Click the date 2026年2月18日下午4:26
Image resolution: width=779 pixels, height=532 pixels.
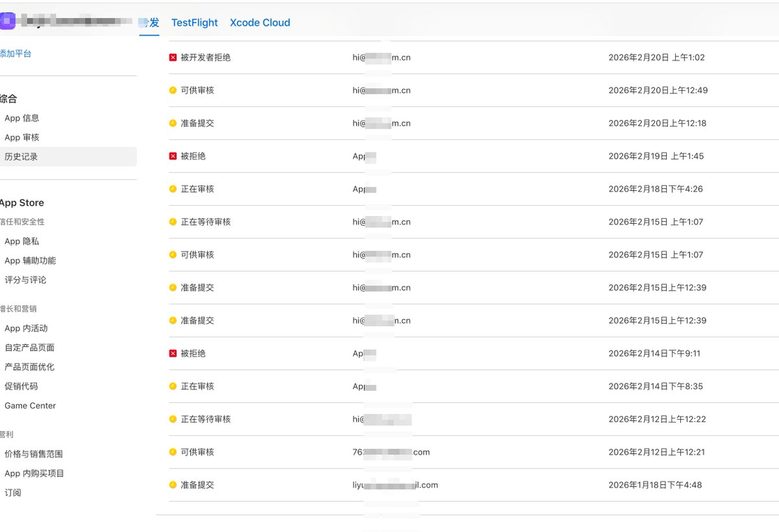pos(656,189)
